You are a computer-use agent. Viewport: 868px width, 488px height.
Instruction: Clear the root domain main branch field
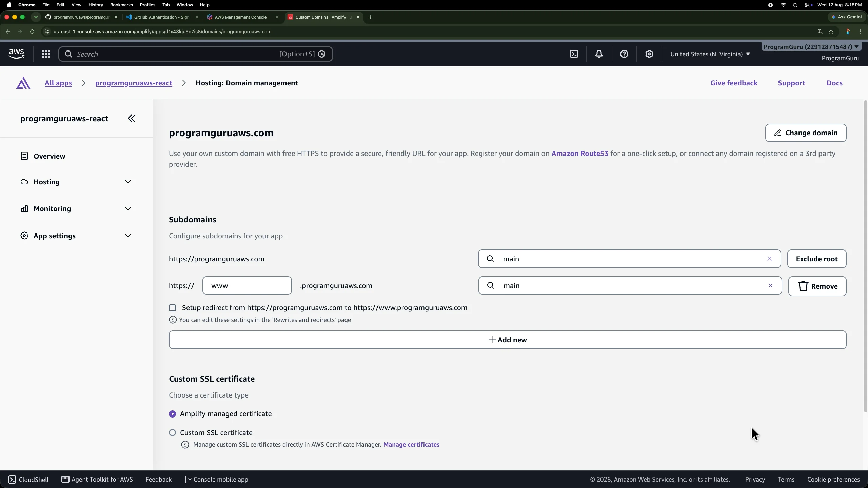tap(769, 259)
